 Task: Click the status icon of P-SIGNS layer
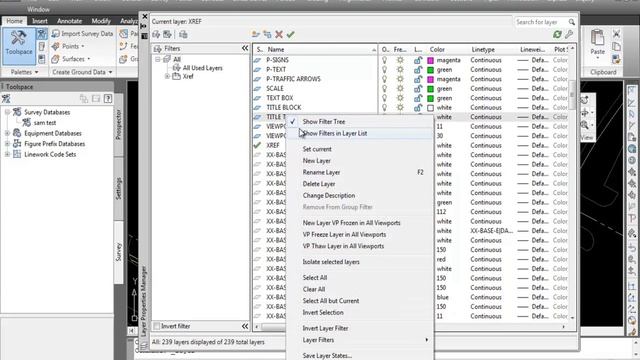[x=258, y=60]
